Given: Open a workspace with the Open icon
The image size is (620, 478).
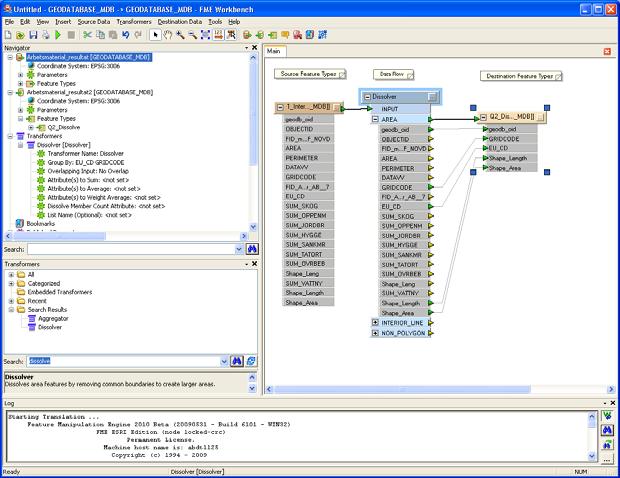Looking at the screenshot, I should (x=20, y=35).
